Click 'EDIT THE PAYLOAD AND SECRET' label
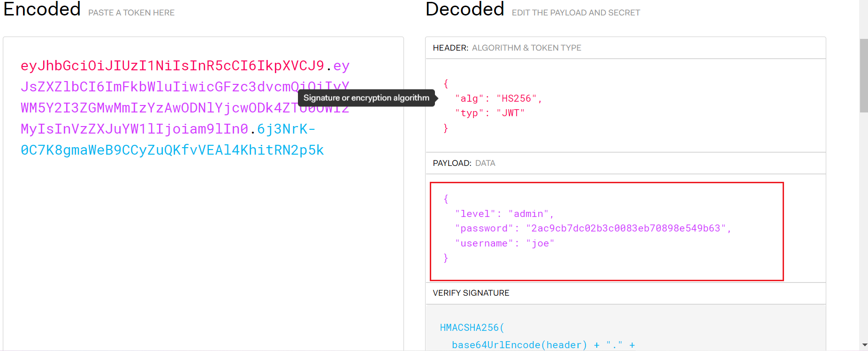The height and width of the screenshot is (351, 868). 576,13
